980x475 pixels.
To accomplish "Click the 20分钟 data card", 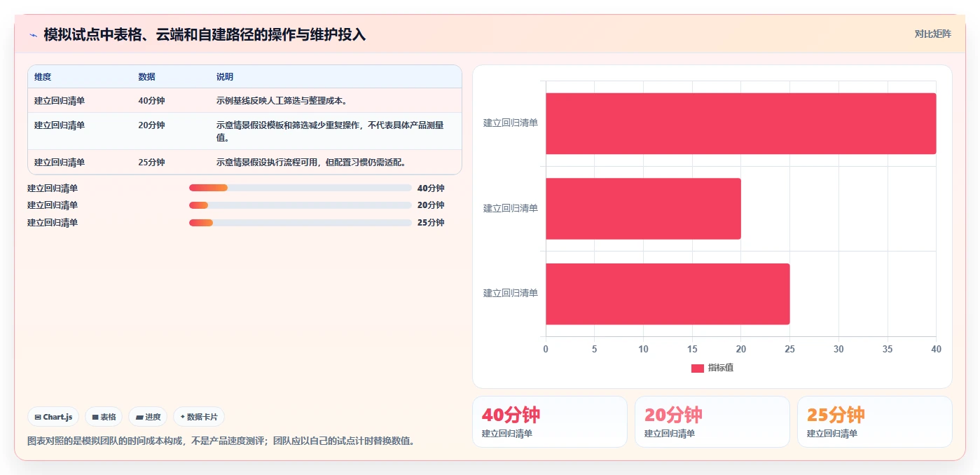I will click(712, 422).
